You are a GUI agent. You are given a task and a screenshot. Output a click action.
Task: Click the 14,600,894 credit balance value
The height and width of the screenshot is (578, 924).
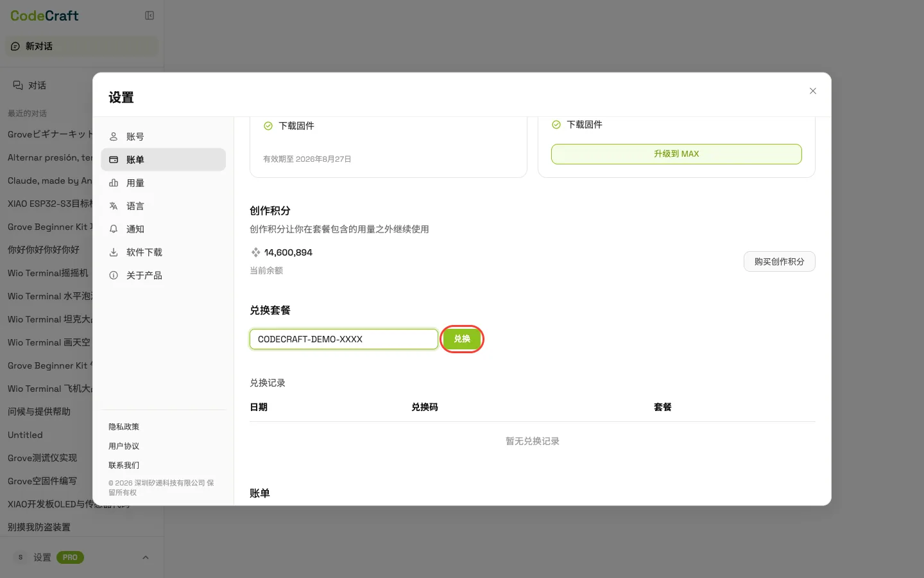[288, 252]
